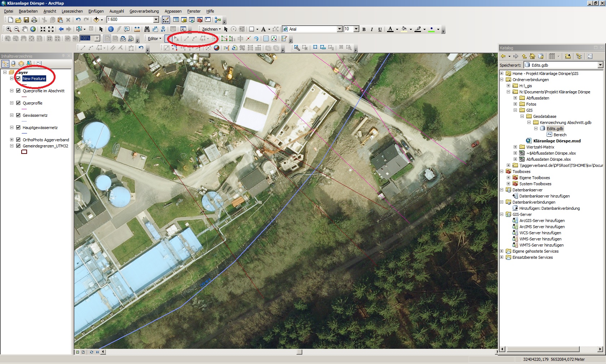This screenshot has width=606, height=364.
Task: Select the Identify tool
Action: 111,29
